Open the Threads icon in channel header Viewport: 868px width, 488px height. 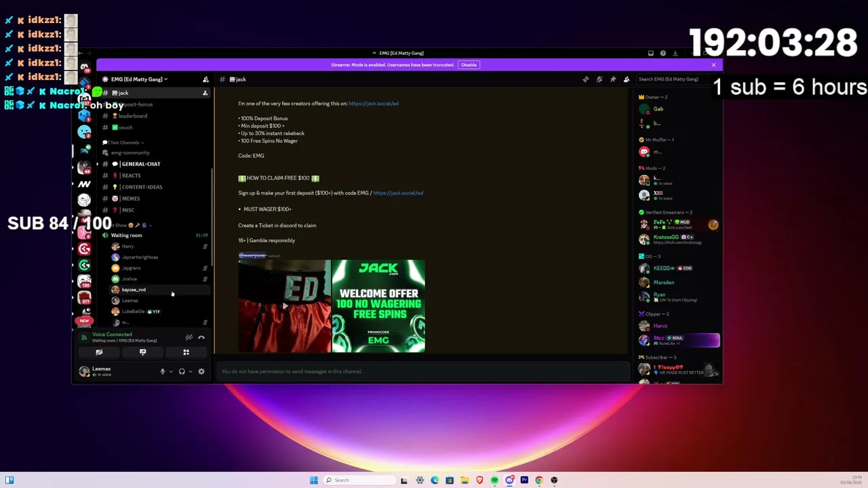pos(586,79)
